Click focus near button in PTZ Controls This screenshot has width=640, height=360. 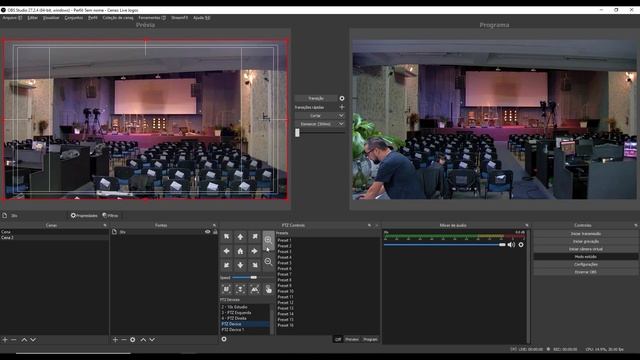pos(240,289)
